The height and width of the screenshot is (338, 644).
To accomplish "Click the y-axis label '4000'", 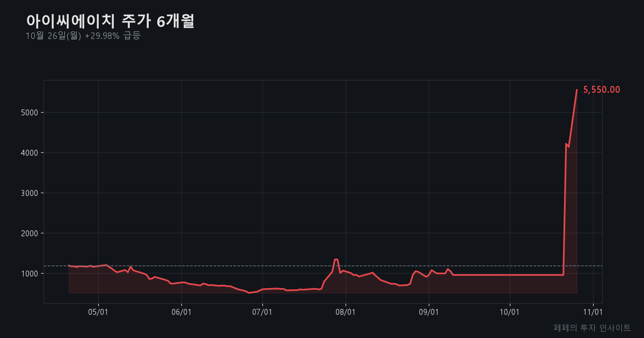I will pyautogui.click(x=30, y=153).
